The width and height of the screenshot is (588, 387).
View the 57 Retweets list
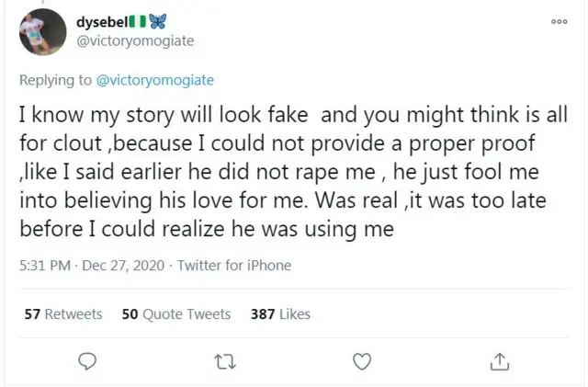click(x=63, y=313)
